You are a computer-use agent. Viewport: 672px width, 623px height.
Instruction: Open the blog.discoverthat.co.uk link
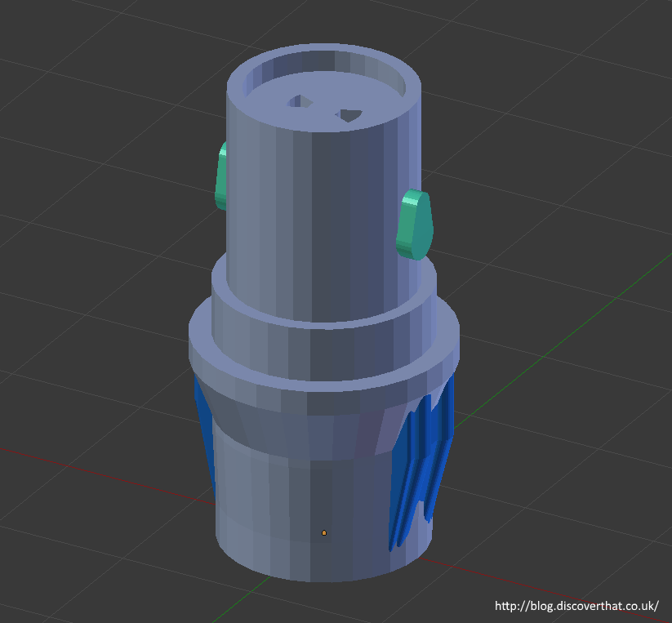pyautogui.click(x=576, y=605)
